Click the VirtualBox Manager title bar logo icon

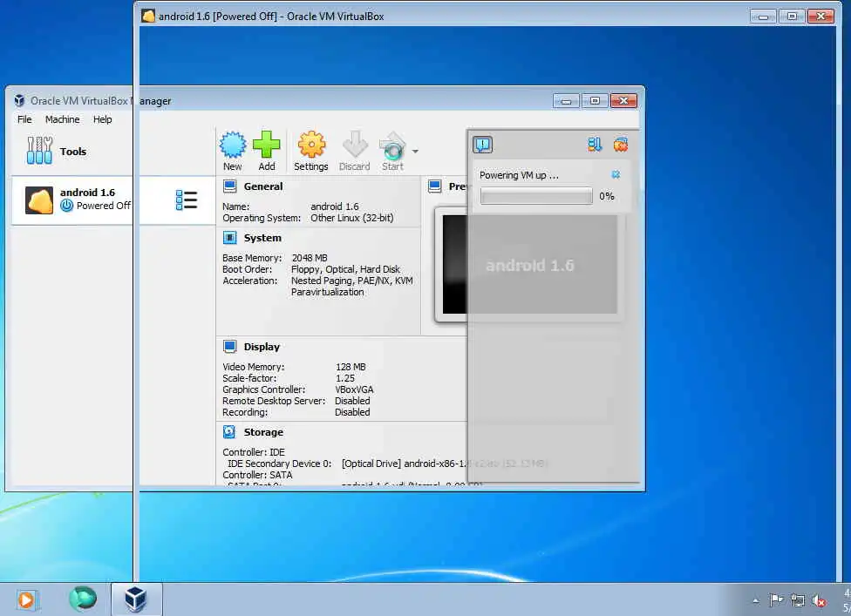(19, 100)
